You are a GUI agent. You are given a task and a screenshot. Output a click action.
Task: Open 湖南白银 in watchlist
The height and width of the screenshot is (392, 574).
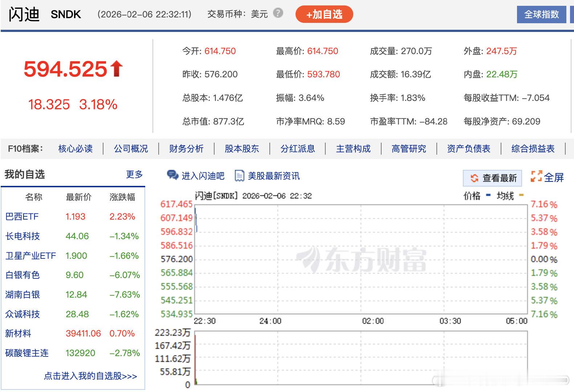click(x=23, y=295)
